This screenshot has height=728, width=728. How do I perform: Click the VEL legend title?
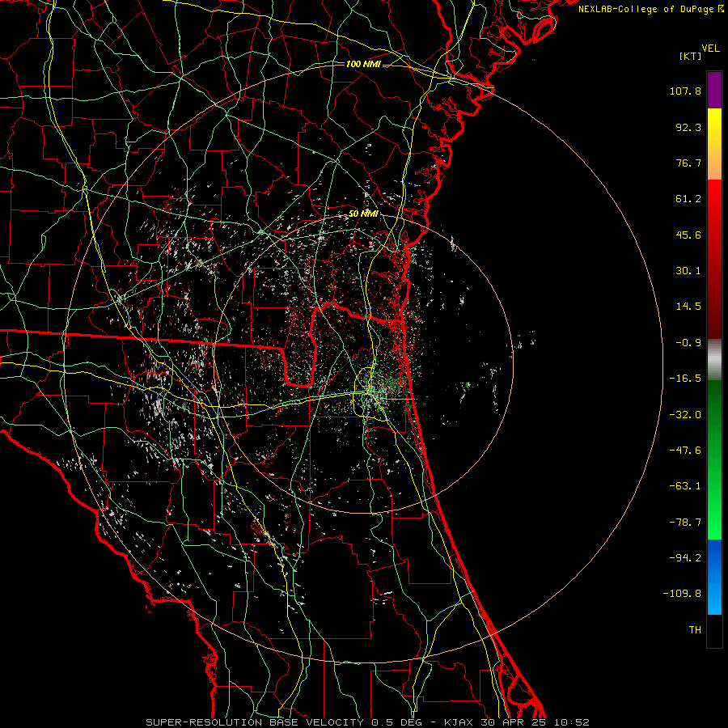(711, 48)
